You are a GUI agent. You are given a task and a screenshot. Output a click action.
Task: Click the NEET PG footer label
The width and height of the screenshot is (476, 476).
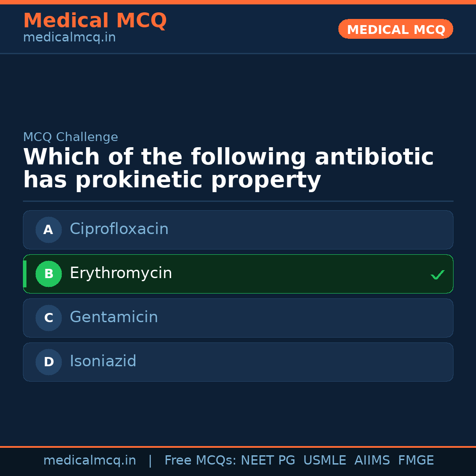pos(268,461)
